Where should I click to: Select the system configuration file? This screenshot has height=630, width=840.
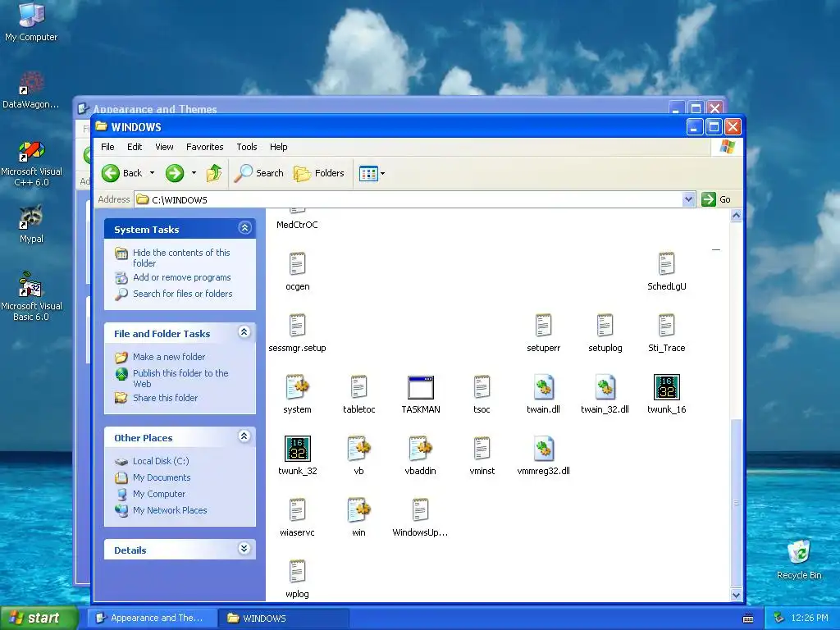tap(297, 387)
